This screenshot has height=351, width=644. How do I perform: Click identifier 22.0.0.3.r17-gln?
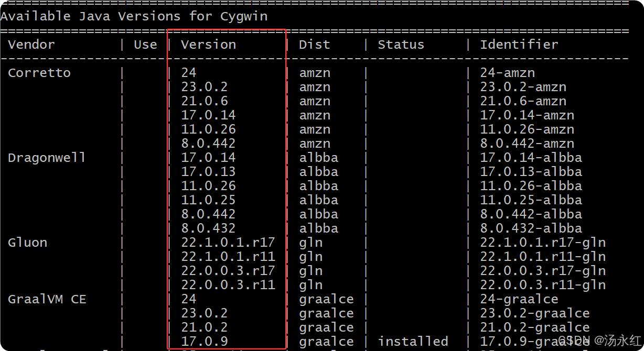(x=543, y=271)
